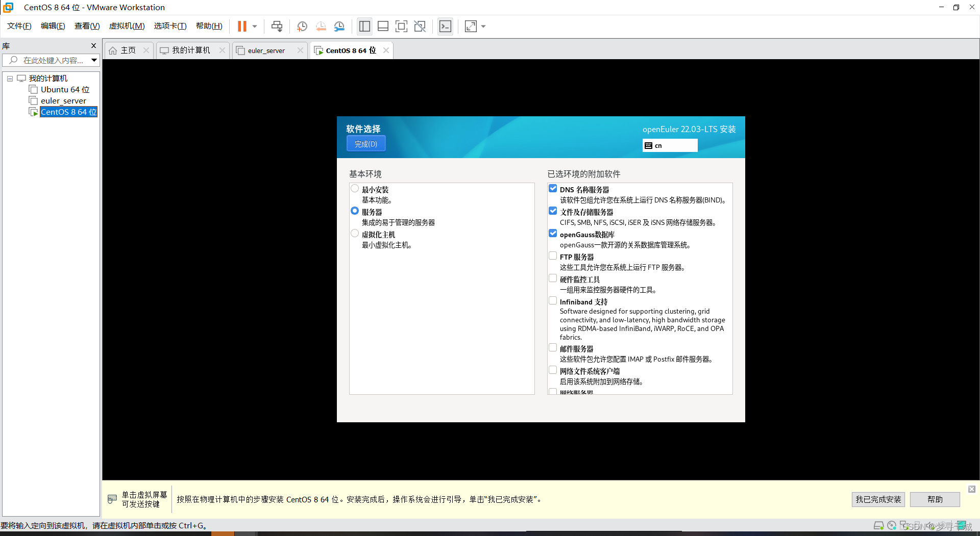Click the monitor icon on the 我的计算机 tab

[164, 50]
